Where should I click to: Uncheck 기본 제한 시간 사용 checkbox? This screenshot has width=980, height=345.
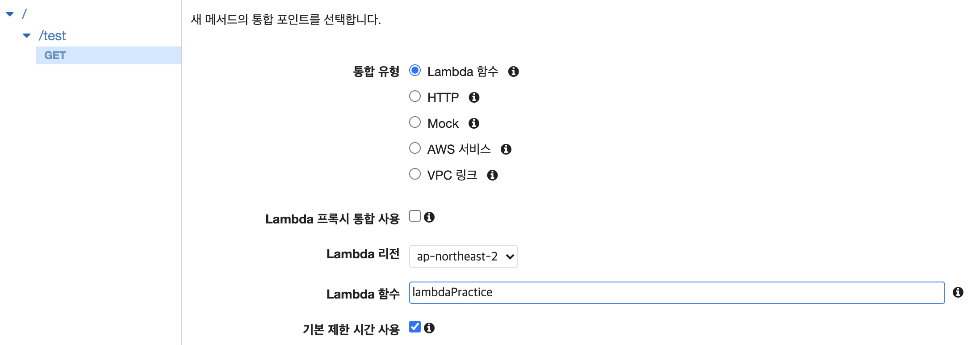click(415, 327)
